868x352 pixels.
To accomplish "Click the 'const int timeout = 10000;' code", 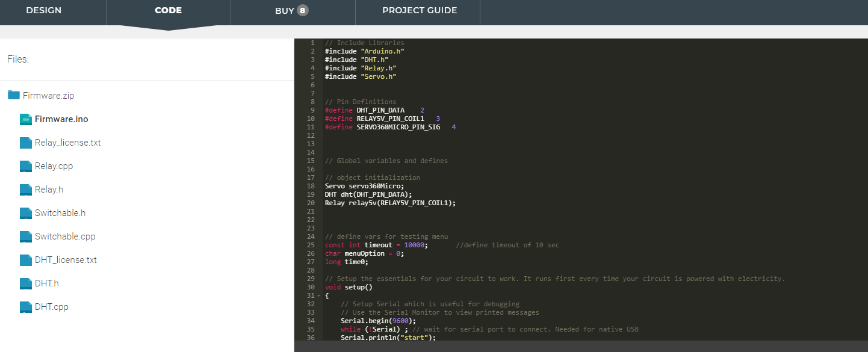I will [376, 245].
